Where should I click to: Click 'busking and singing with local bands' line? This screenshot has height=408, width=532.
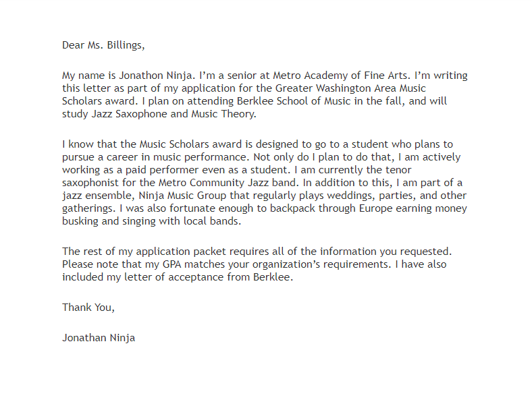(151, 221)
